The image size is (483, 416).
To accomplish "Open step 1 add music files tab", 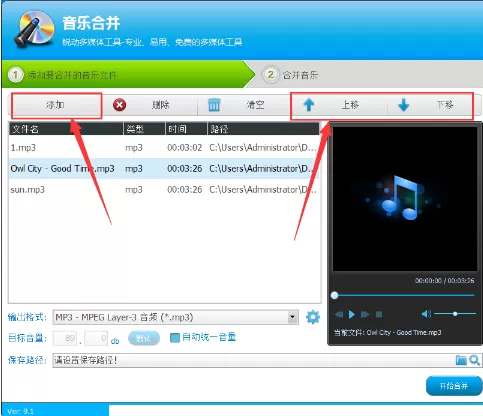I will pos(128,74).
